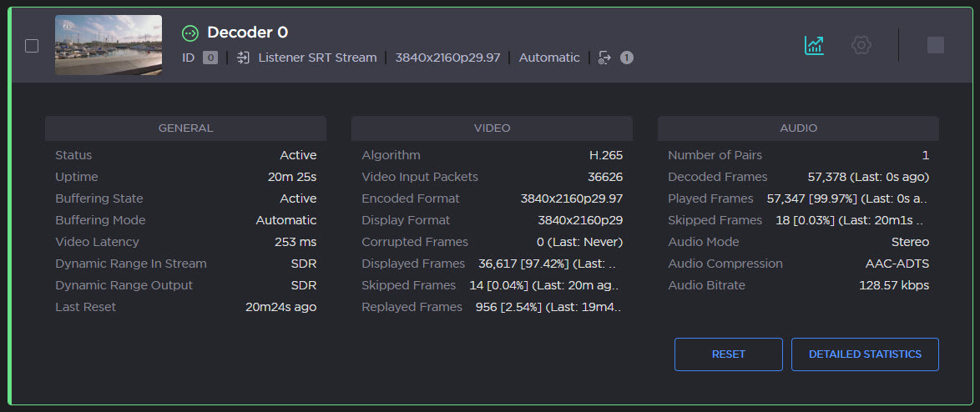Click the GENERAL section header
This screenshot has height=412, width=980.
click(185, 128)
